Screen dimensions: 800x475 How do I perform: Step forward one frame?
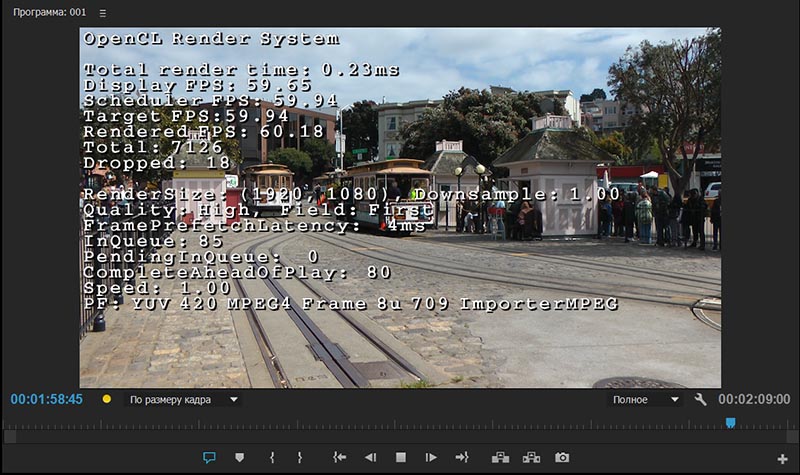coord(431,458)
